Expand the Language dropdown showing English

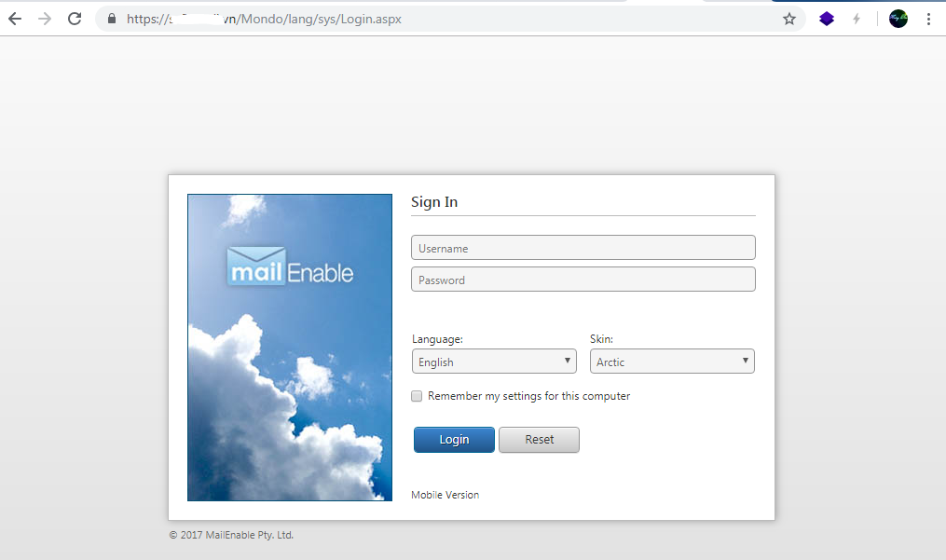tap(494, 362)
